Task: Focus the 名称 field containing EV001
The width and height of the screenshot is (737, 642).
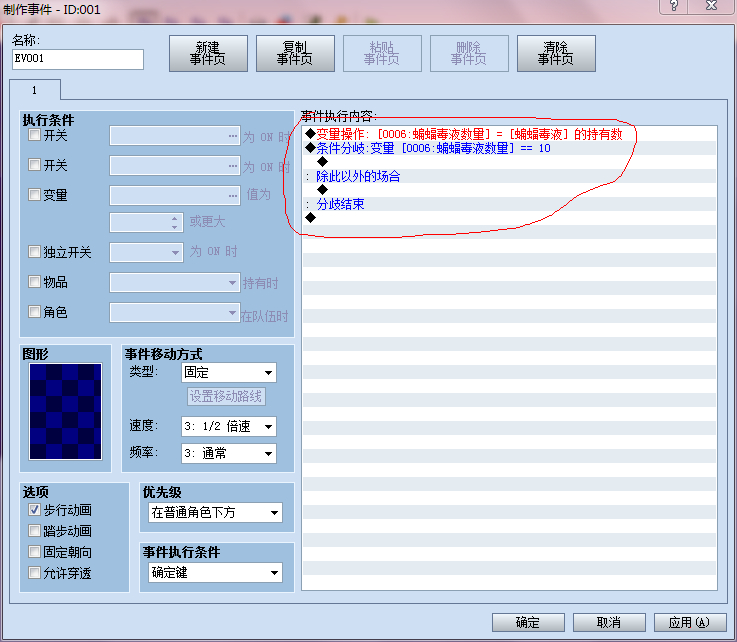Action: [x=78, y=59]
